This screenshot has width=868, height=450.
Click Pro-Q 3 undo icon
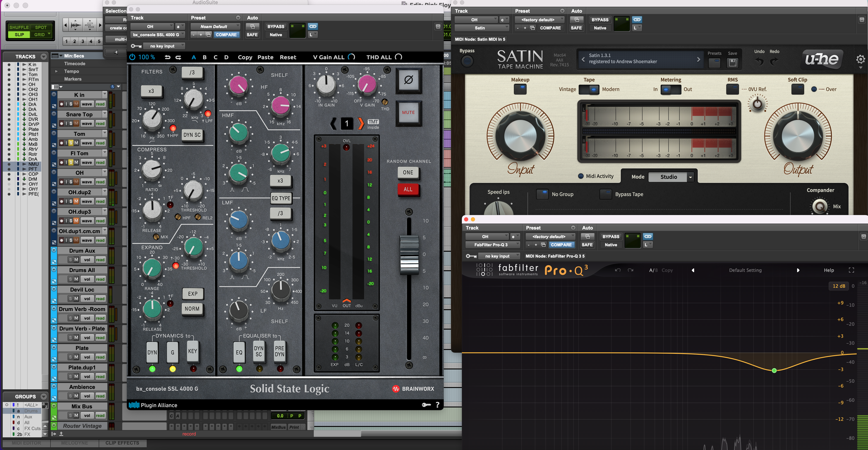point(617,270)
